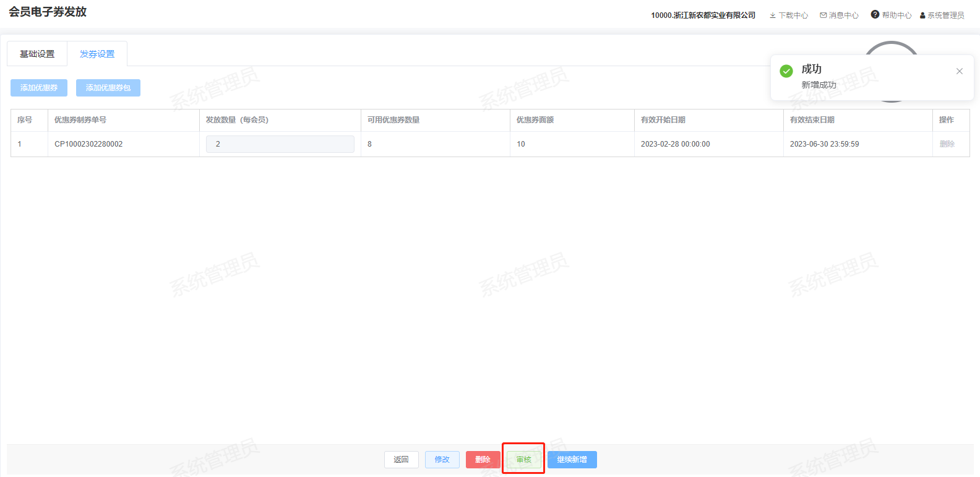The width and height of the screenshot is (980, 477).
Task: Click the 返回 button
Action: point(402,460)
